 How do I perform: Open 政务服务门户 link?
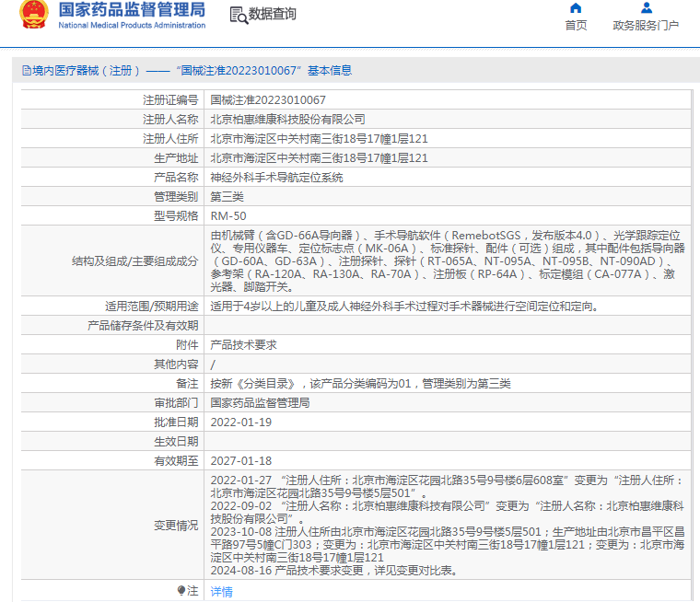(x=646, y=26)
